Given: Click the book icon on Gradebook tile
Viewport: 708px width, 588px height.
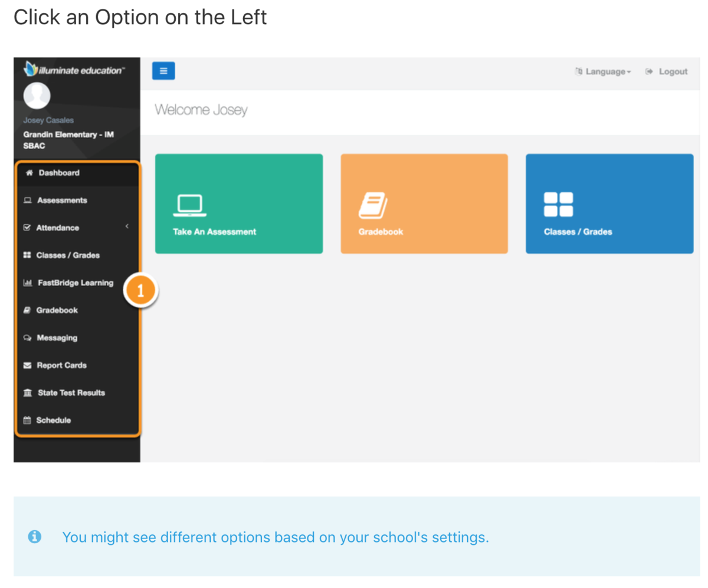Looking at the screenshot, I should pos(373,205).
